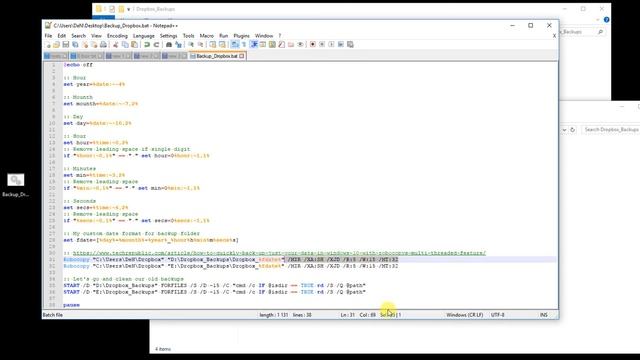The height and width of the screenshot is (360, 640).
Task: Open the Language menu
Action: pos(144,36)
